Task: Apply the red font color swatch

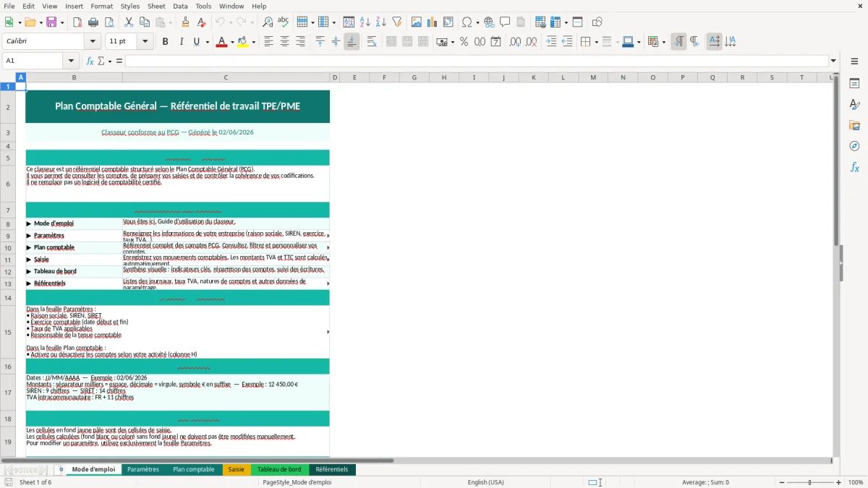Action: click(x=220, y=42)
